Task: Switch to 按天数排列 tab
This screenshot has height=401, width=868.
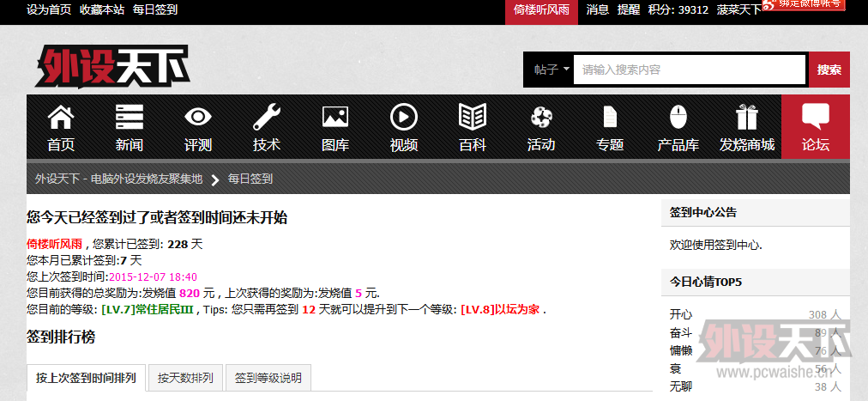Action: [x=185, y=378]
